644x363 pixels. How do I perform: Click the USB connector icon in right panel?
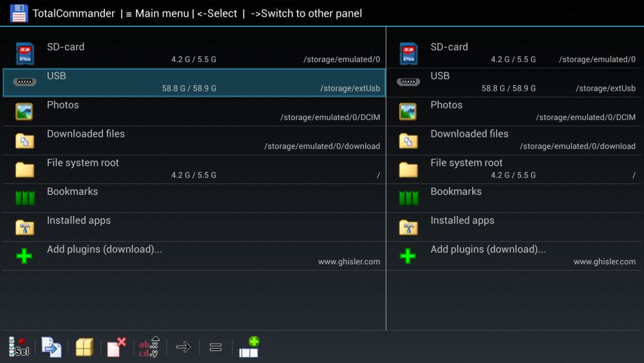point(408,82)
